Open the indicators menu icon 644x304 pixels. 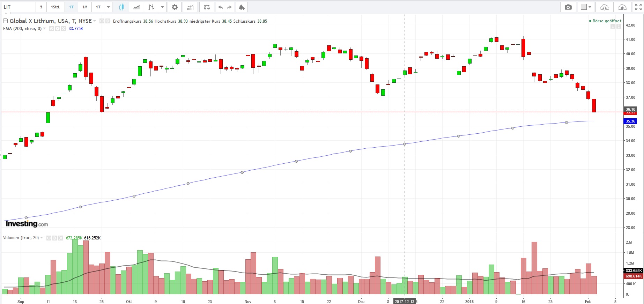click(190, 7)
